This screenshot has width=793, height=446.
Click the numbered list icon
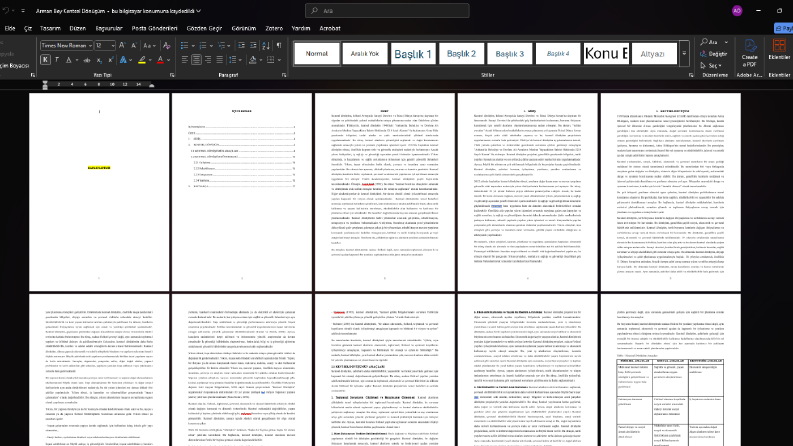coord(203,46)
